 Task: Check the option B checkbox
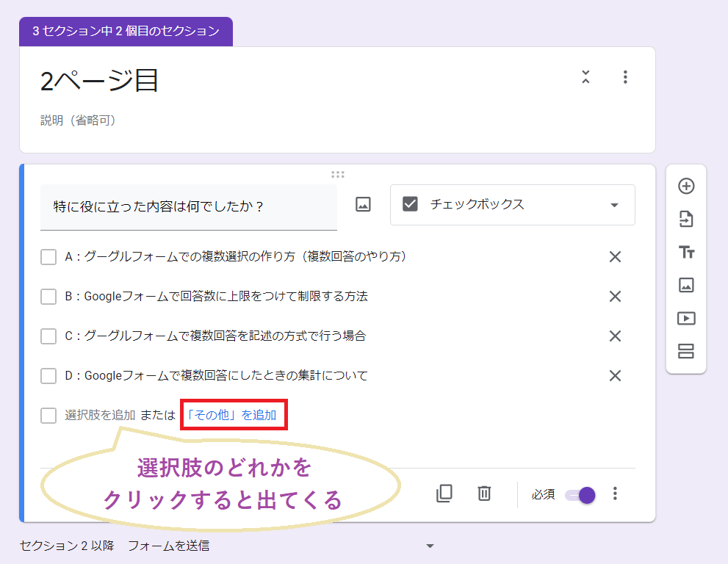click(x=48, y=296)
